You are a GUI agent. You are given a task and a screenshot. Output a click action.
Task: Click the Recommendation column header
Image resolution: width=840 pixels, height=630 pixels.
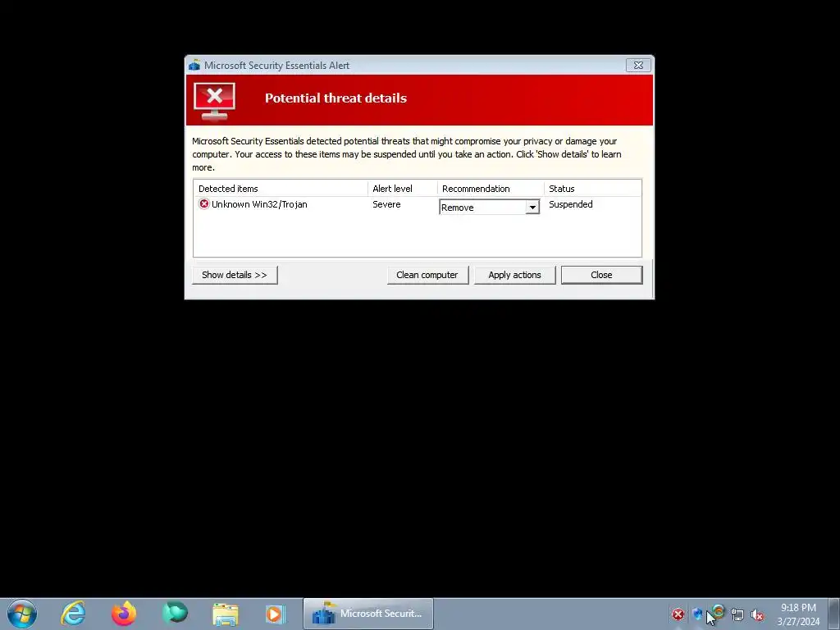point(491,189)
